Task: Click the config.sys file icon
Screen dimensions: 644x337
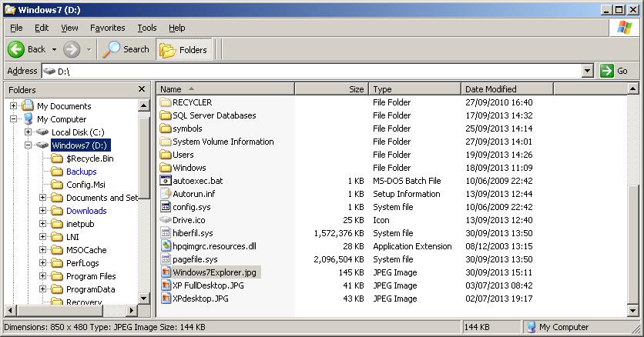Action: pyautogui.click(x=165, y=207)
